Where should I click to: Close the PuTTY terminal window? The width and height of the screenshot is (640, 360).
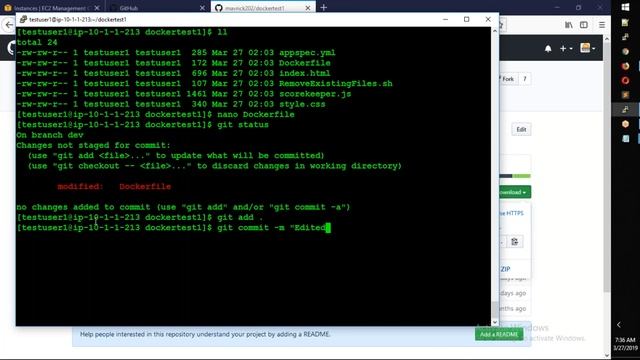point(488,19)
